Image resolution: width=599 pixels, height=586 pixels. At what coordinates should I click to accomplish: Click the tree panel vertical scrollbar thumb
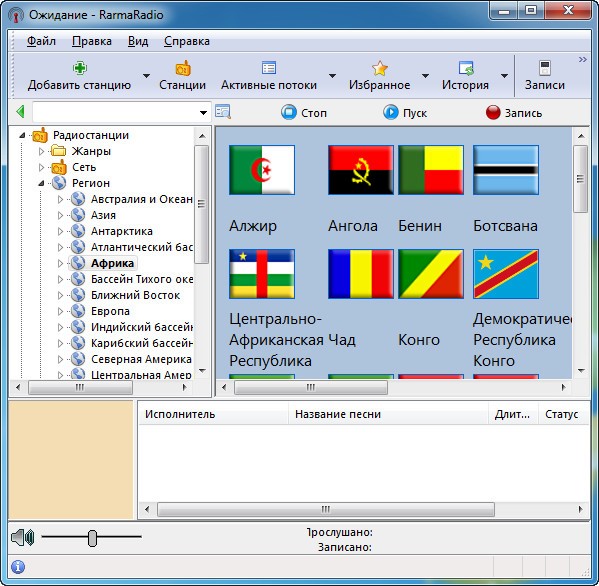202,204
